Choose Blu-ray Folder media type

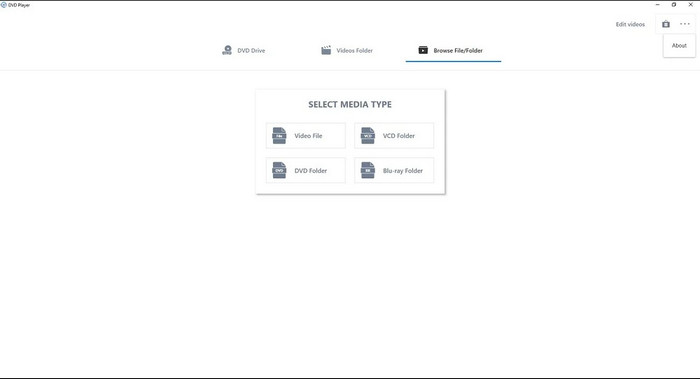pyautogui.click(x=394, y=170)
